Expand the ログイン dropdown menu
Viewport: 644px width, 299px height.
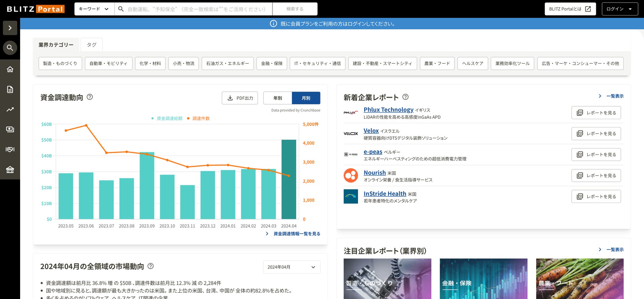coord(620,9)
